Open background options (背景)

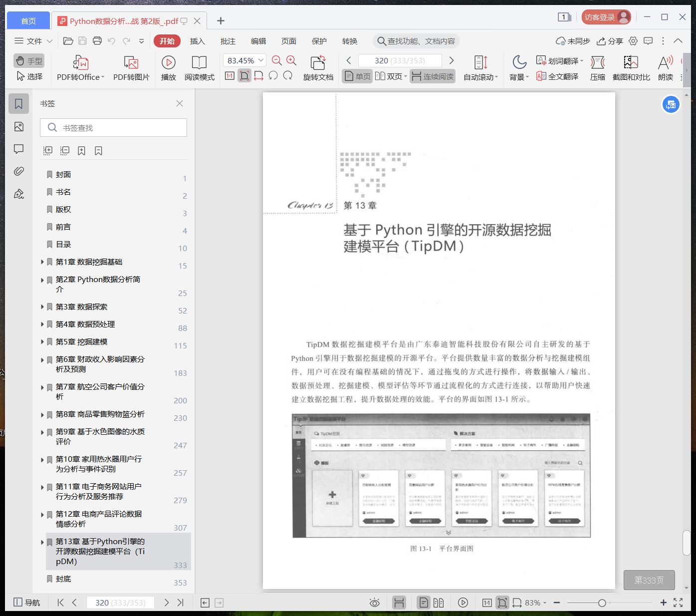[x=519, y=68]
